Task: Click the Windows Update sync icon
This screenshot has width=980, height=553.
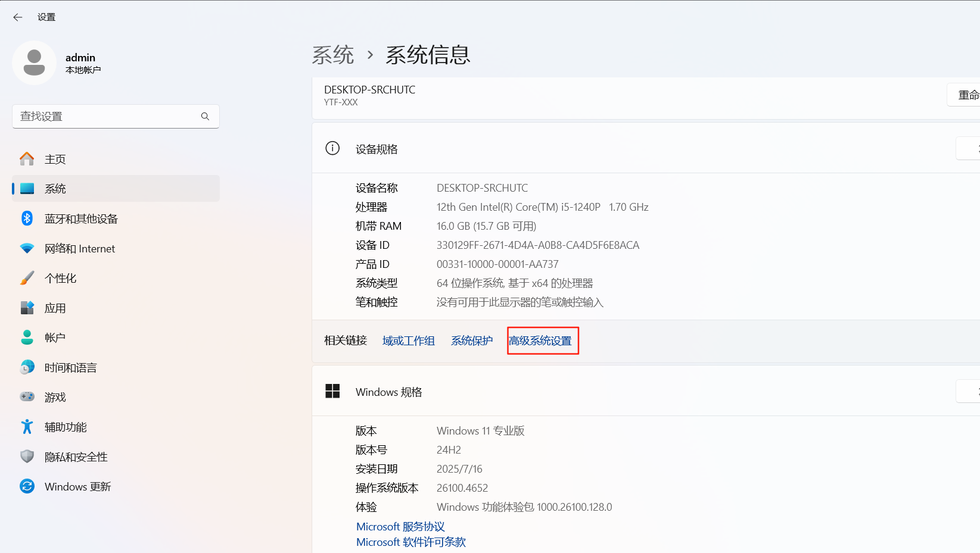Action: pyautogui.click(x=27, y=486)
